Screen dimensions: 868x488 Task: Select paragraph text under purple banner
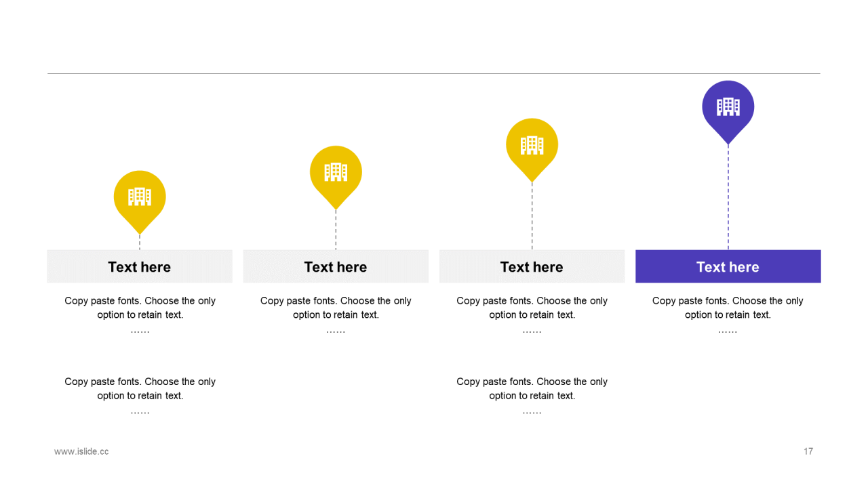click(x=728, y=316)
